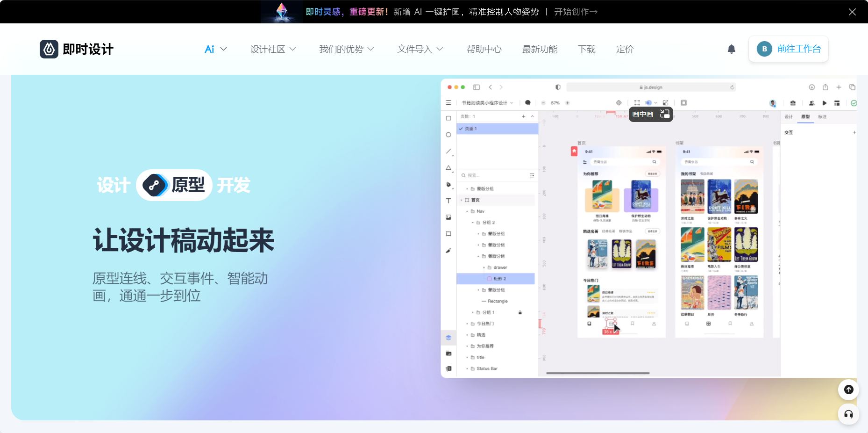This screenshot has height=433, width=868.
Task: Expand the Status Bar group in layers
Action: pyautogui.click(x=467, y=368)
